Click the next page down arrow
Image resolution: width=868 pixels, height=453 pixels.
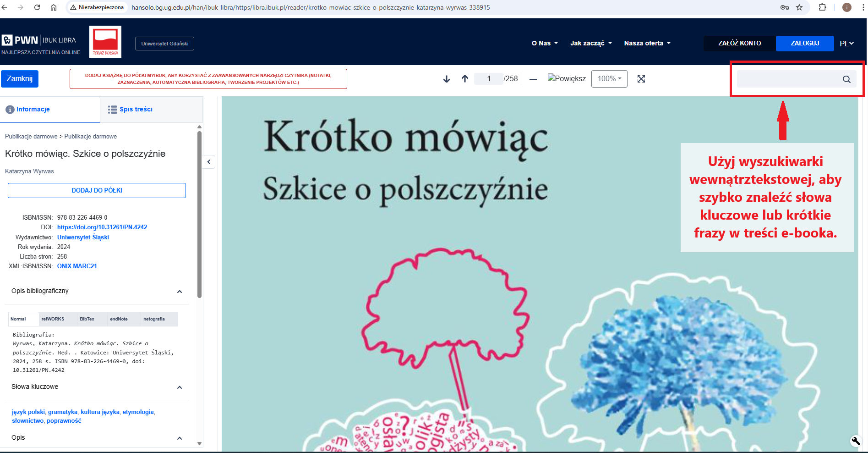[x=447, y=79]
